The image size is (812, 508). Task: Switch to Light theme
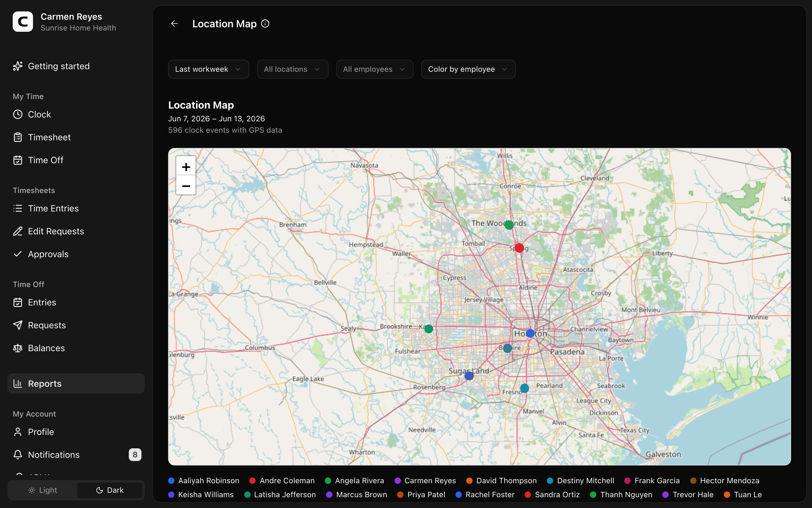coord(43,490)
